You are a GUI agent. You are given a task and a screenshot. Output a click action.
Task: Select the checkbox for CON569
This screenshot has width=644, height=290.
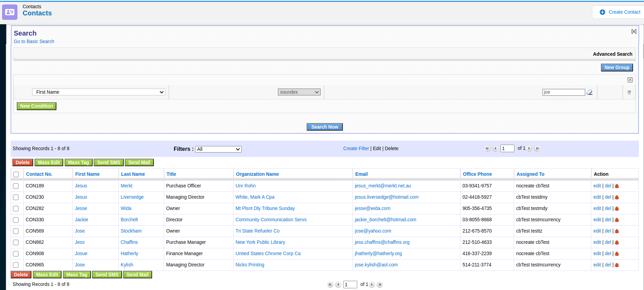pyautogui.click(x=16, y=231)
